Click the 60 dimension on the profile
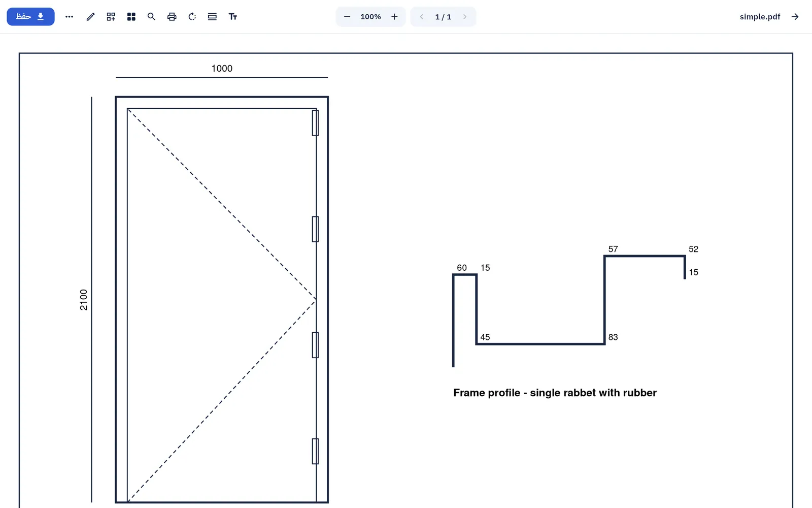 pos(462,268)
